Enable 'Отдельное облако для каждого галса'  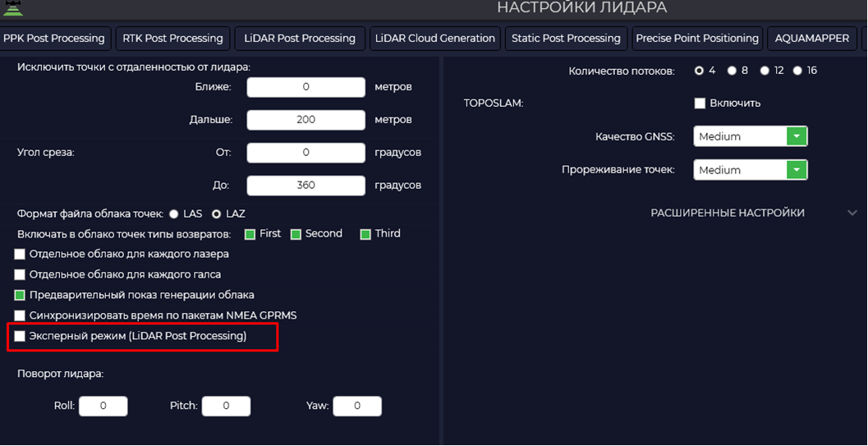tap(20, 274)
